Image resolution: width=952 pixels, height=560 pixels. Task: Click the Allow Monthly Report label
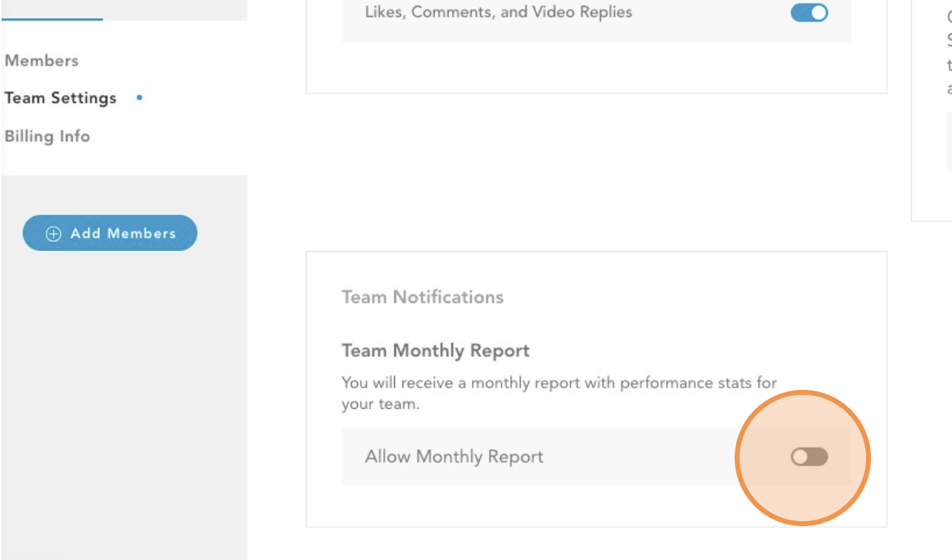point(455,456)
